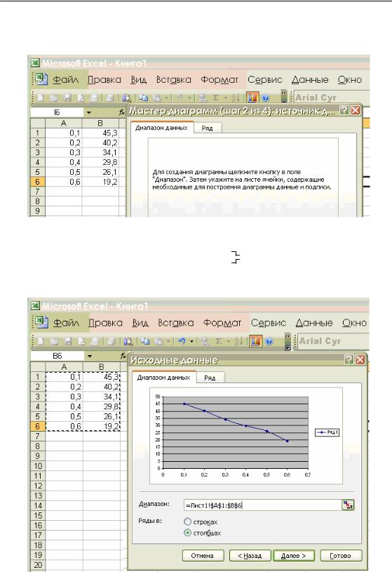
Task: Close the Исходные данные dialog
Action: coord(360,359)
